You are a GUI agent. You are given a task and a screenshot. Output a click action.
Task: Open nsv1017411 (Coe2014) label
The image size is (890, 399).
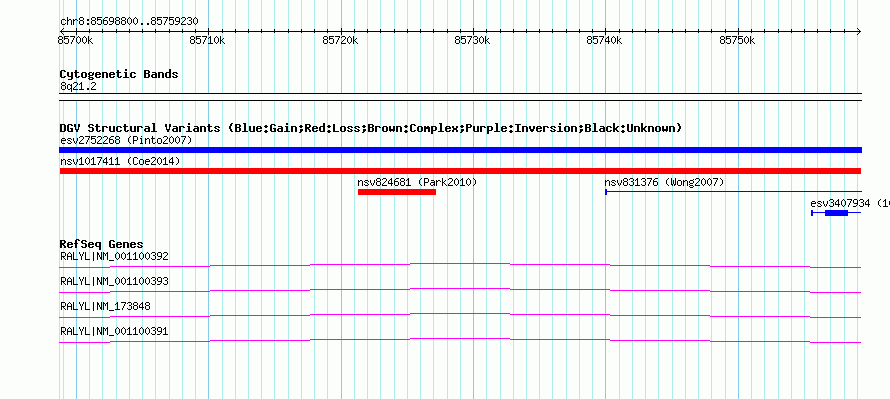click(x=120, y=161)
